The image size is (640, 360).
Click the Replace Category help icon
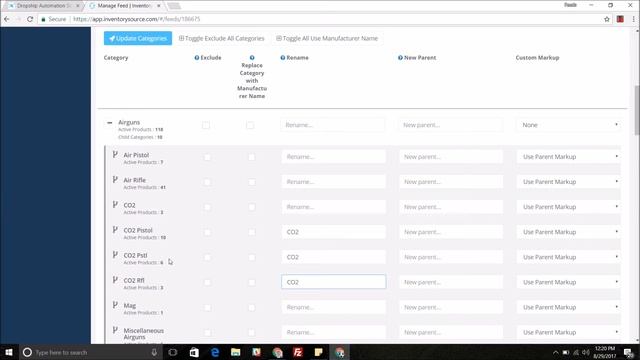[x=252, y=58]
